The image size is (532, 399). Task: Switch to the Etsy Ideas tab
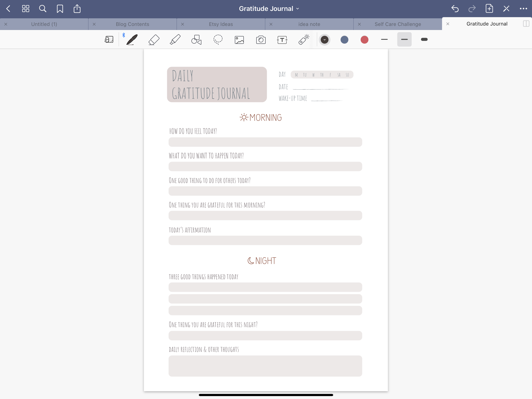tap(221, 24)
